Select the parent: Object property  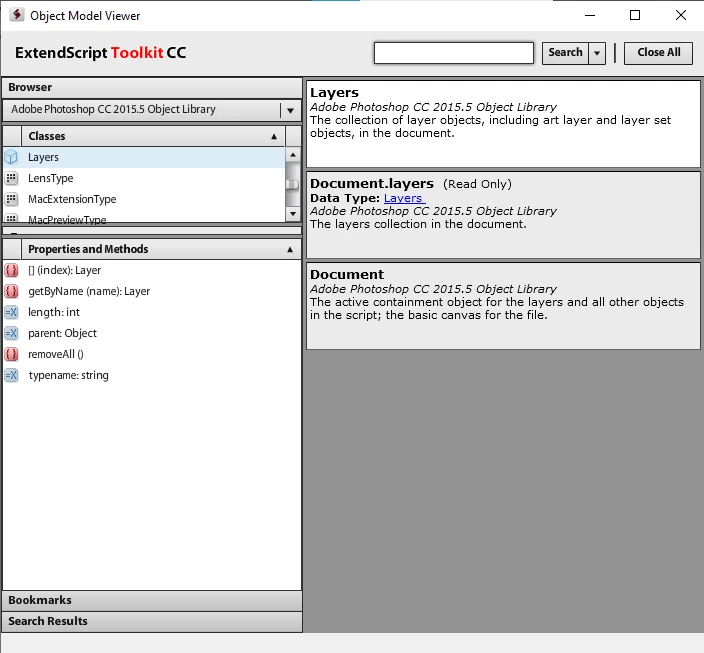(152, 333)
